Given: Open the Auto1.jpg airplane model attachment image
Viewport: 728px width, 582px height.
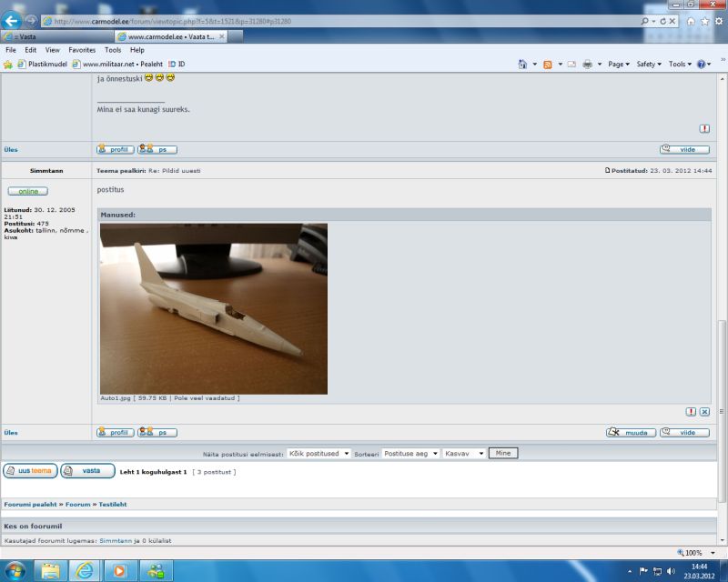Looking at the screenshot, I should click(x=213, y=308).
